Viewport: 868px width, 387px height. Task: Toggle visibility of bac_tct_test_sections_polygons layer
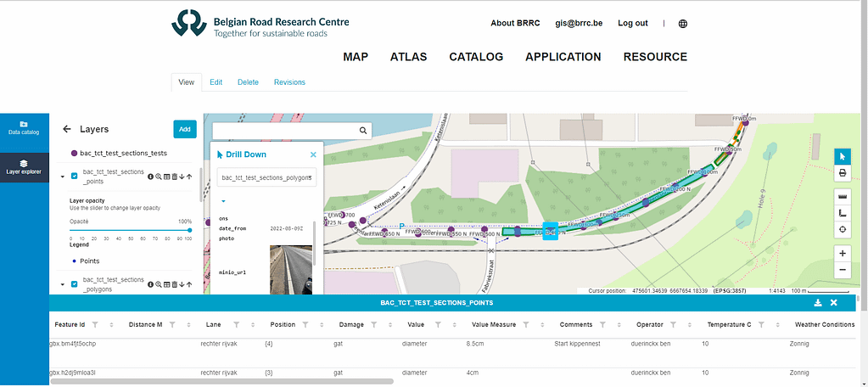(75, 284)
